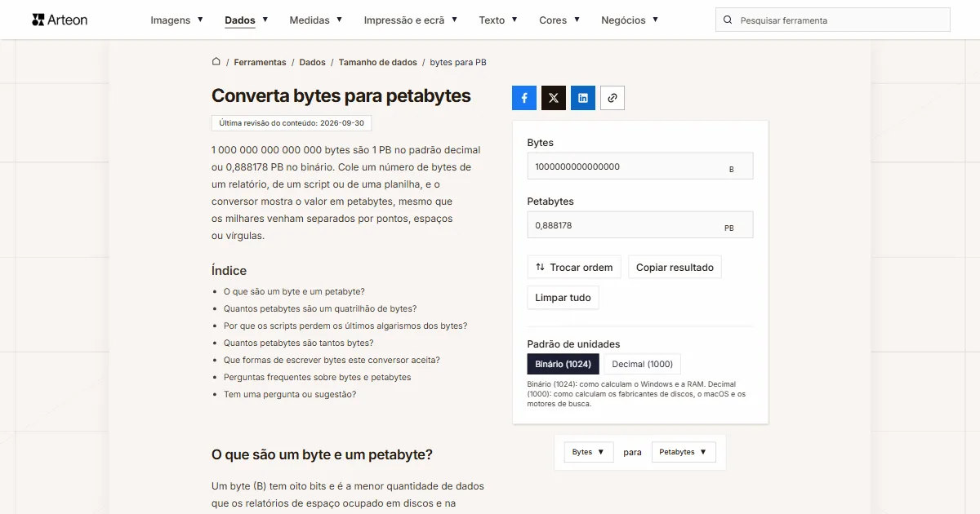Screen dimensions: 980x514
Task: Click Limpar tudo button
Action: pos(563,298)
